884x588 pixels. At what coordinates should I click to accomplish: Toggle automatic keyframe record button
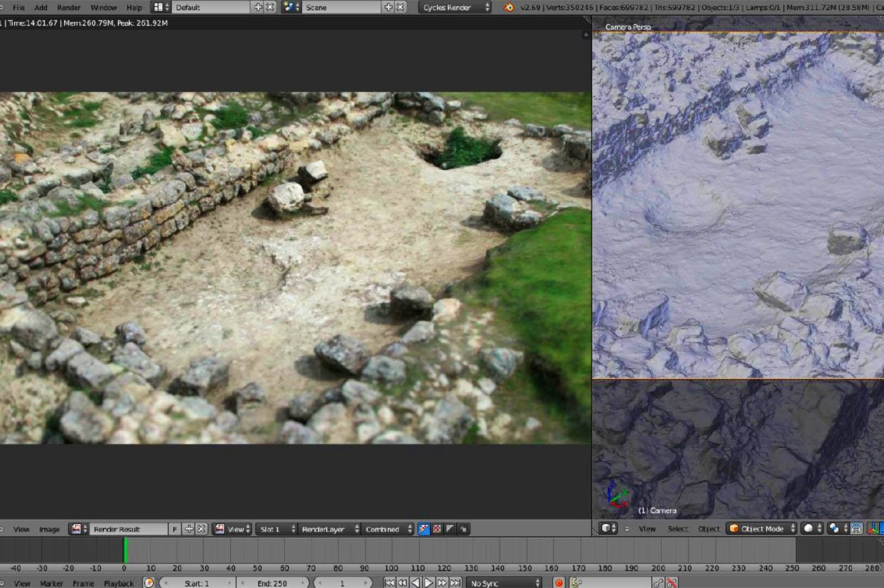(x=559, y=583)
